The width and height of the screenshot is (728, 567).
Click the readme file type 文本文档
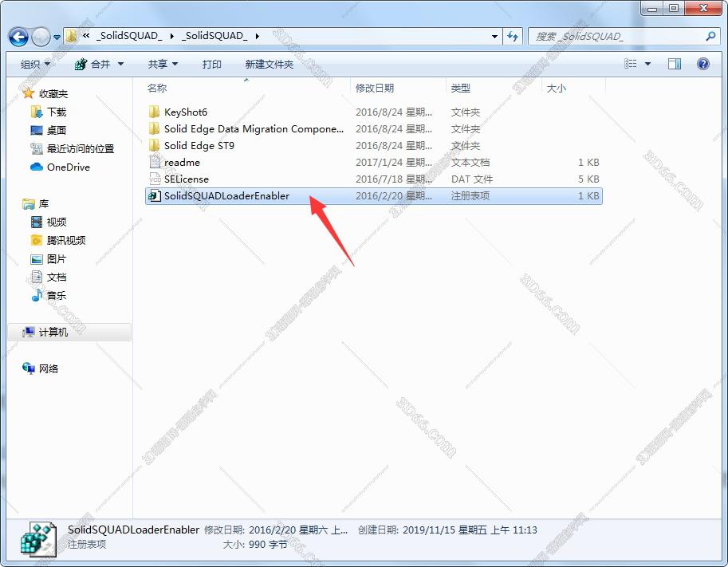click(470, 162)
